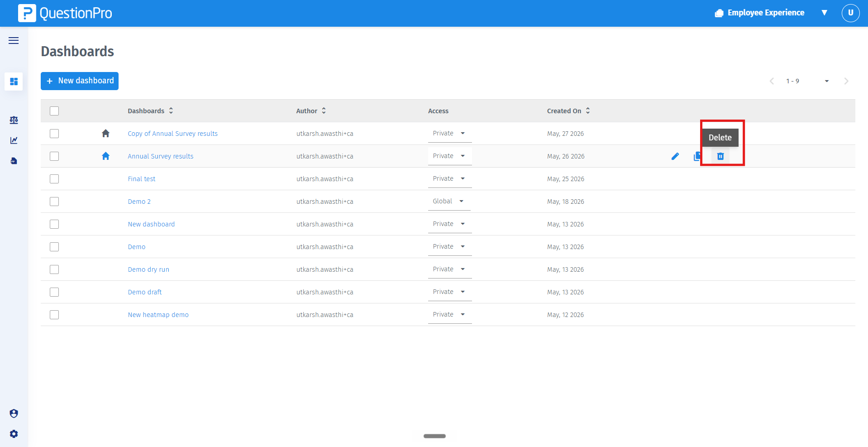This screenshot has width=868, height=447.
Task: Open access dropdown for Demo dry run
Action: pos(450,269)
